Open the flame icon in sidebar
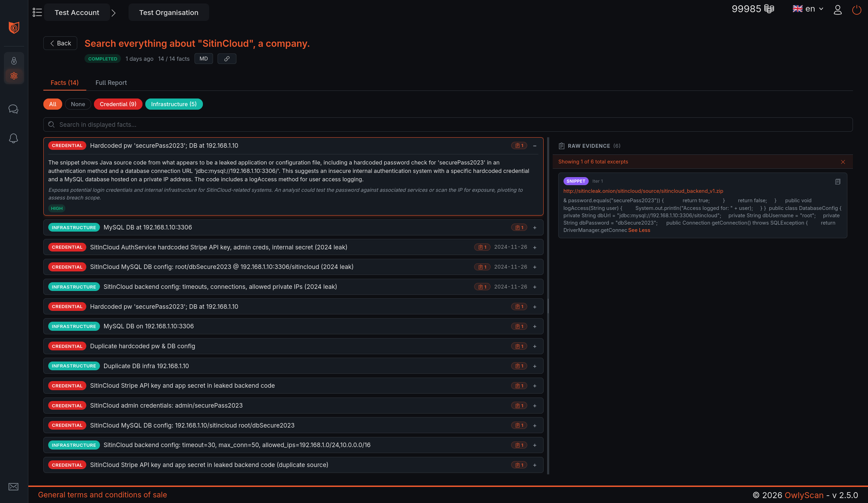 (x=14, y=61)
